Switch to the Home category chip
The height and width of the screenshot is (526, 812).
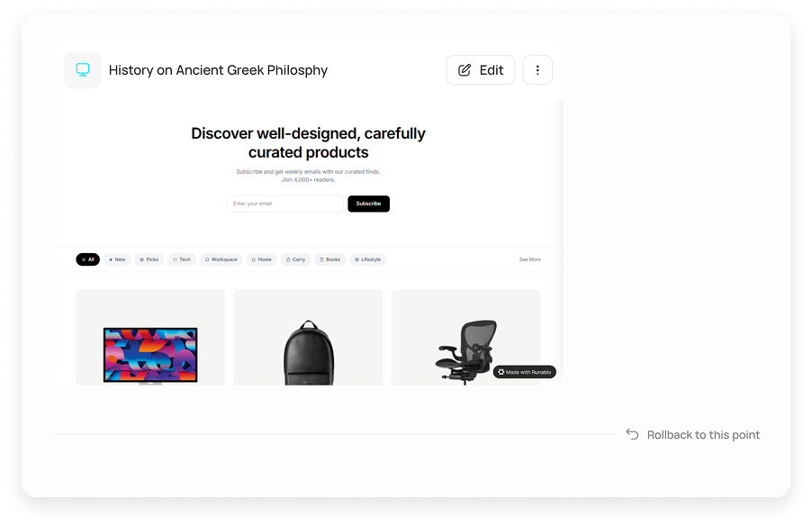(x=262, y=259)
